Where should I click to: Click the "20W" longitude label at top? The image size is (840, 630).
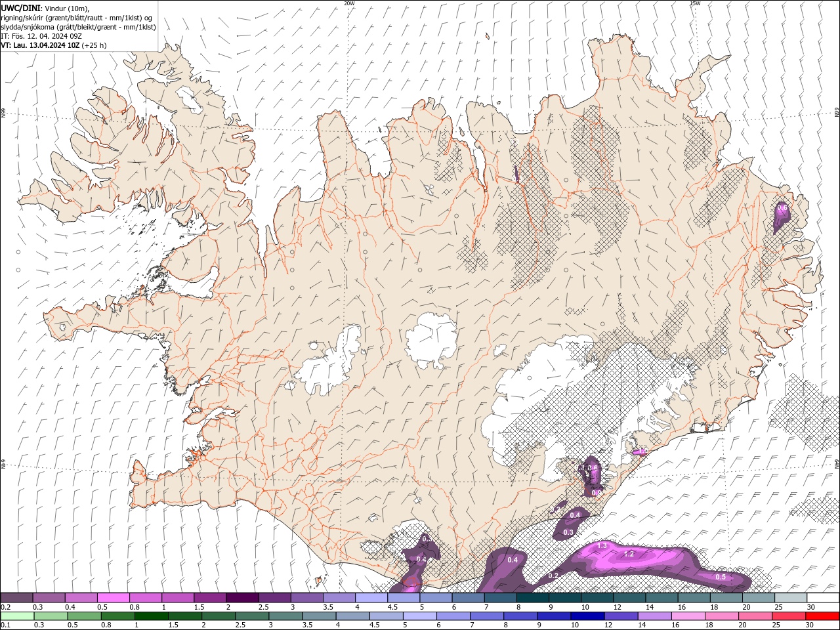(350, 3)
